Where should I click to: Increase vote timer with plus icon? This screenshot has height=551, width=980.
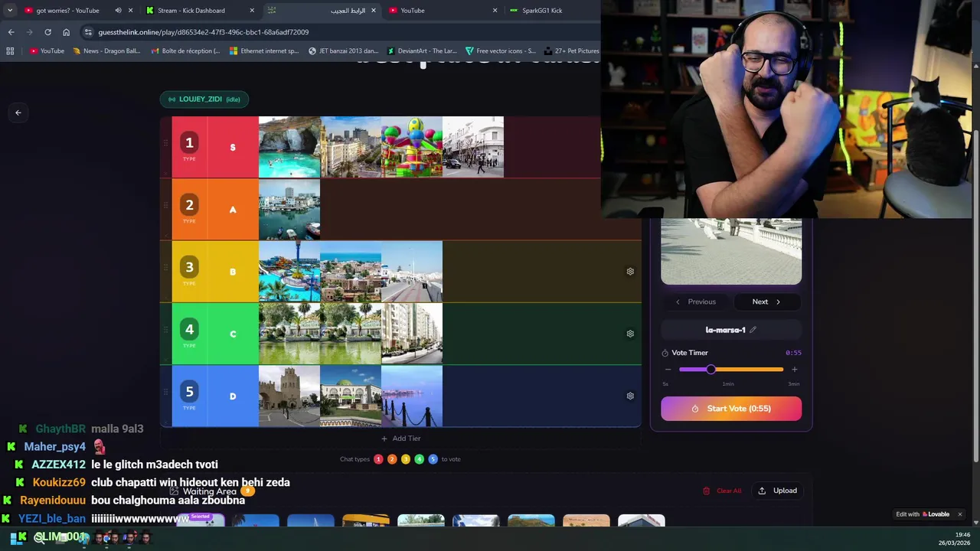pos(794,370)
